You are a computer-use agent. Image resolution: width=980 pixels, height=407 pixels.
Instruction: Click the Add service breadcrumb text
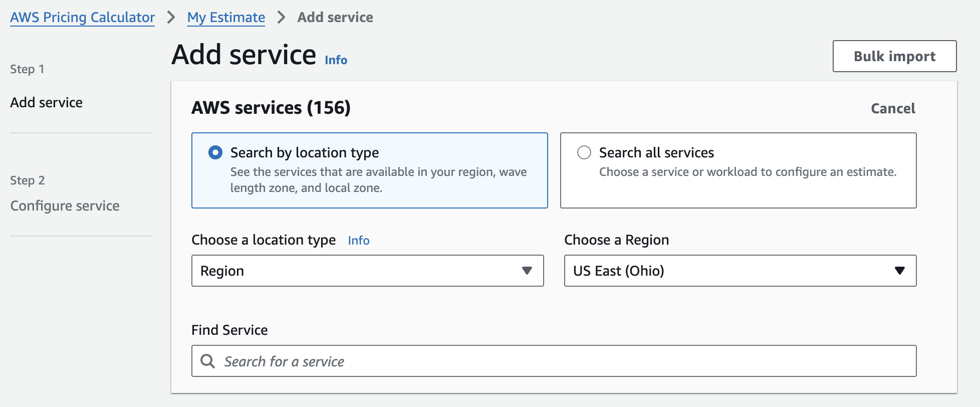click(x=335, y=18)
